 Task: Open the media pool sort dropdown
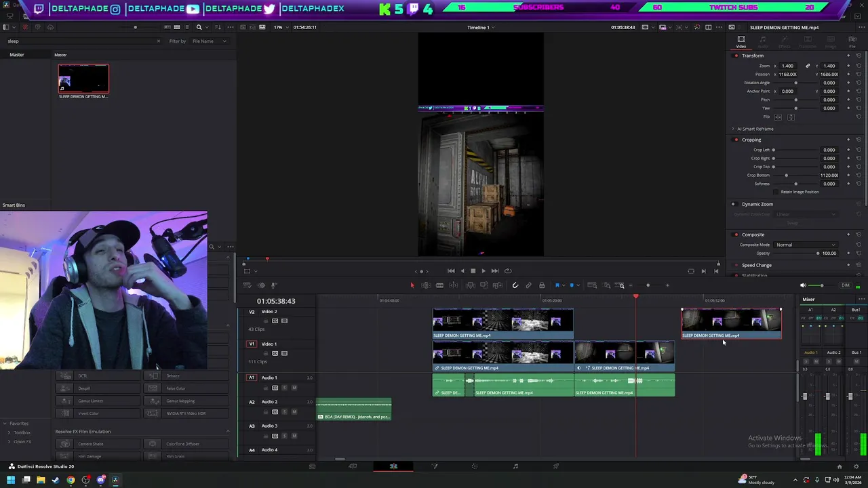click(x=218, y=27)
